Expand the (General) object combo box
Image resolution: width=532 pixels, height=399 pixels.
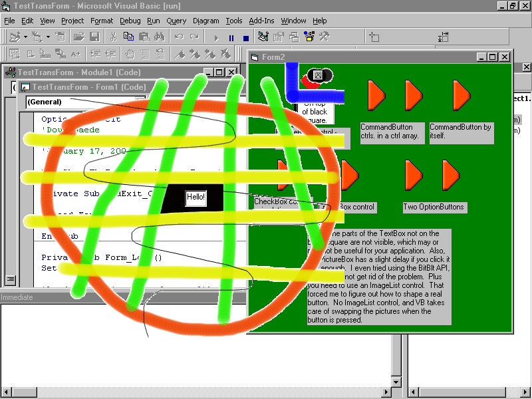pos(139,102)
